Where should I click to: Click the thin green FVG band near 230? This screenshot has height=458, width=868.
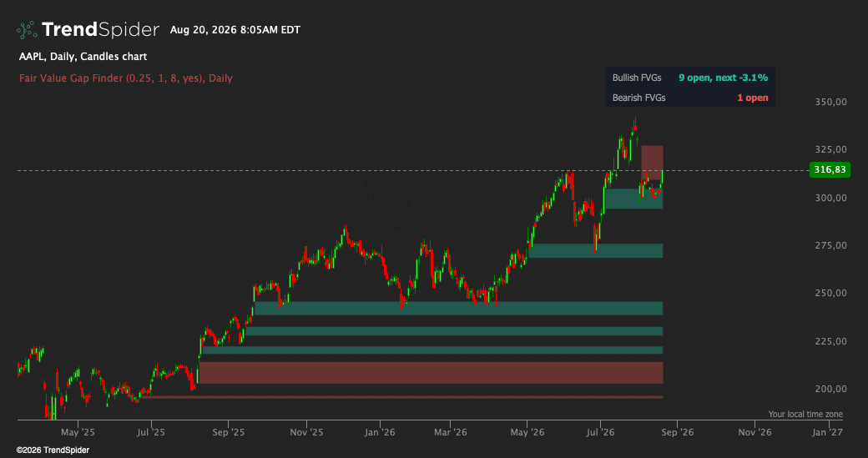click(x=454, y=331)
